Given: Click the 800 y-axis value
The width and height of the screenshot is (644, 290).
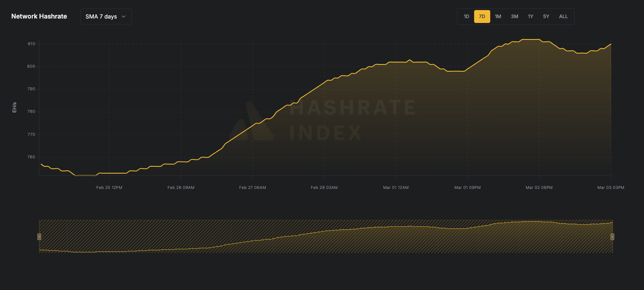Looking at the screenshot, I should coord(31,66).
